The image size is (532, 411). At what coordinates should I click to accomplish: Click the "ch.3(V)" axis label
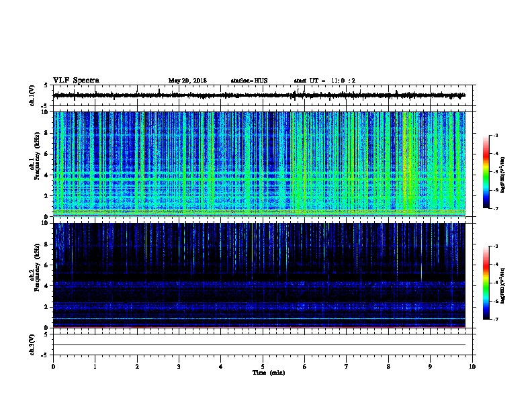point(32,345)
